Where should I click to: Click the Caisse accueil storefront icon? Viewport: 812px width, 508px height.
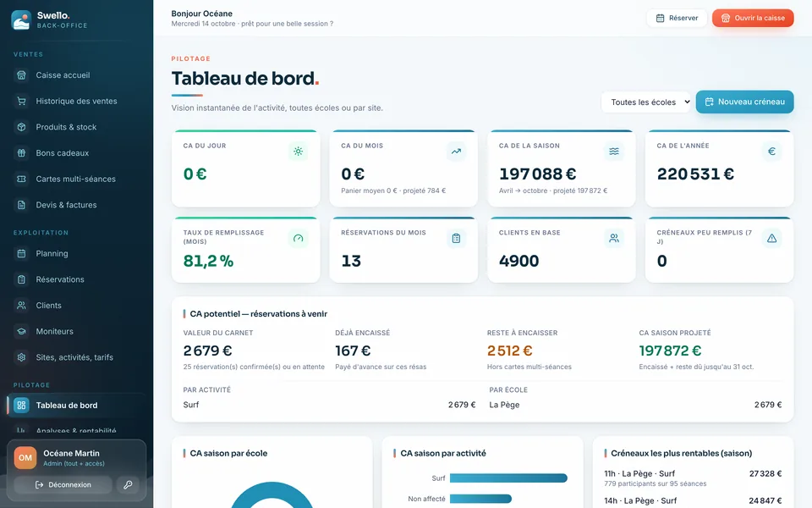click(21, 75)
